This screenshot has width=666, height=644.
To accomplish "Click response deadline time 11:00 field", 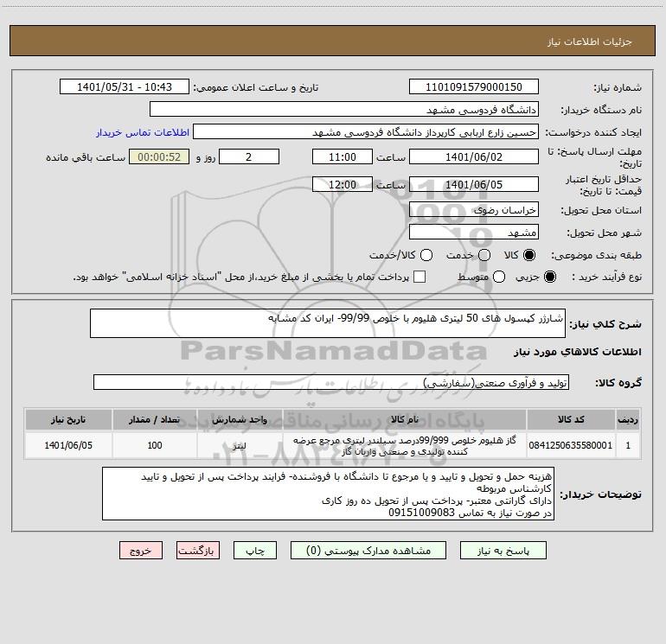I will click(x=343, y=156).
